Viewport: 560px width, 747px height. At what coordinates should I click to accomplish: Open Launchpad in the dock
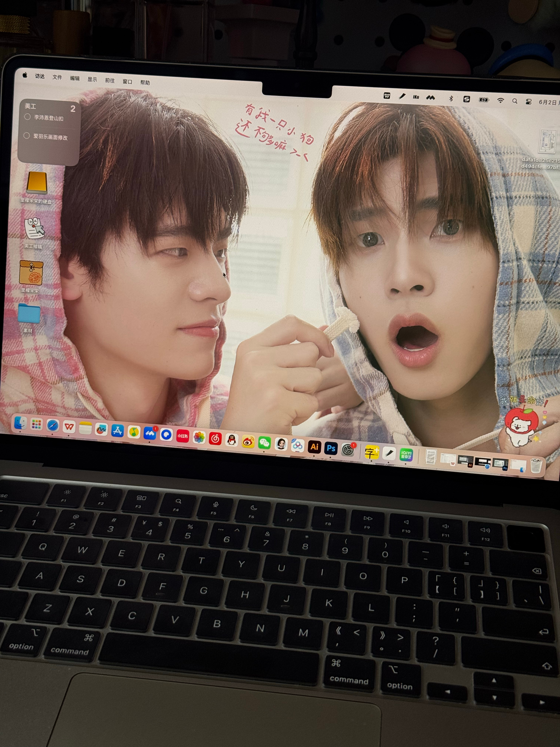tap(36, 424)
